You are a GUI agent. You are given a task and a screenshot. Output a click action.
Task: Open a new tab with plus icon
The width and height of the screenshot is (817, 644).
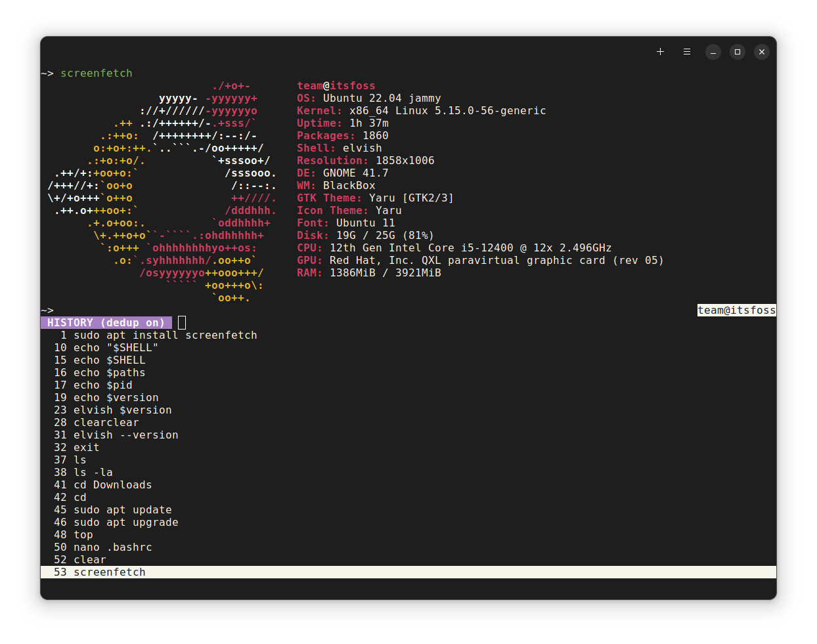click(x=660, y=52)
